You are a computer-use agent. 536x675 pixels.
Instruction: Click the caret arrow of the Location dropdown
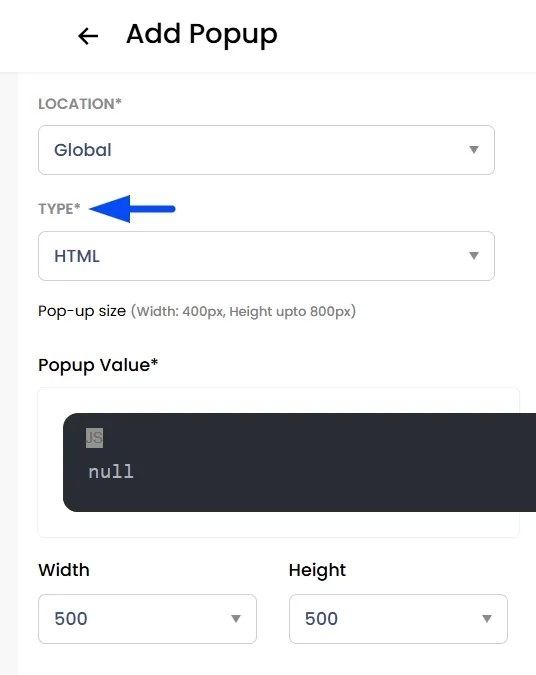(474, 150)
